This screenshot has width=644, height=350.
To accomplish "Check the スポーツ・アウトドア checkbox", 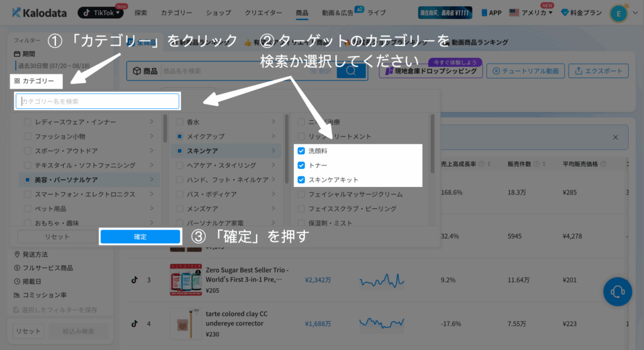I will [x=28, y=151].
